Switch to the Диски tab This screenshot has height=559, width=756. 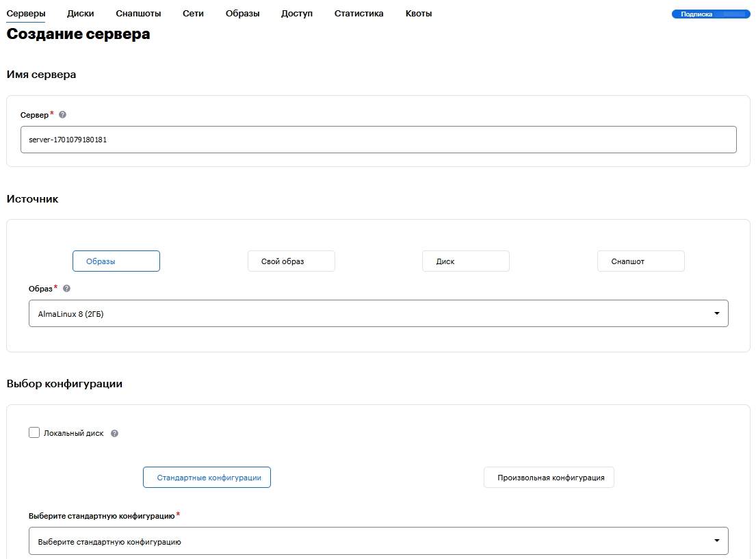tap(81, 14)
